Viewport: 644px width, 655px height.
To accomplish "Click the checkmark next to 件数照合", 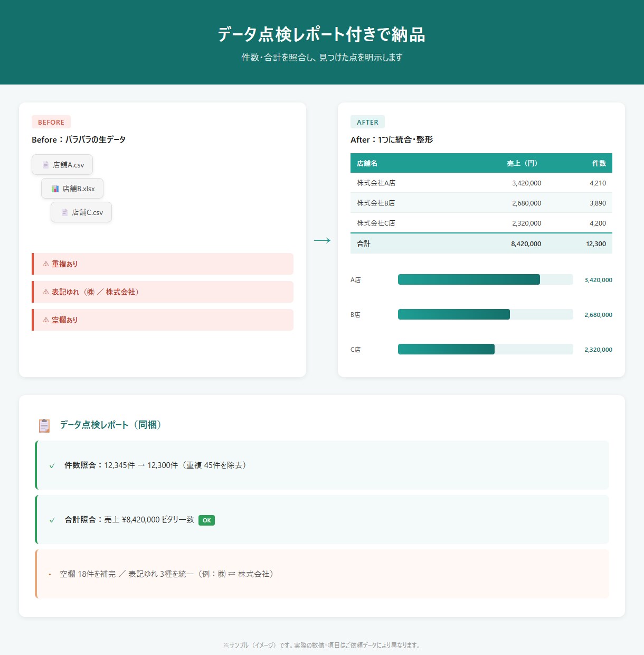I will coord(52,466).
